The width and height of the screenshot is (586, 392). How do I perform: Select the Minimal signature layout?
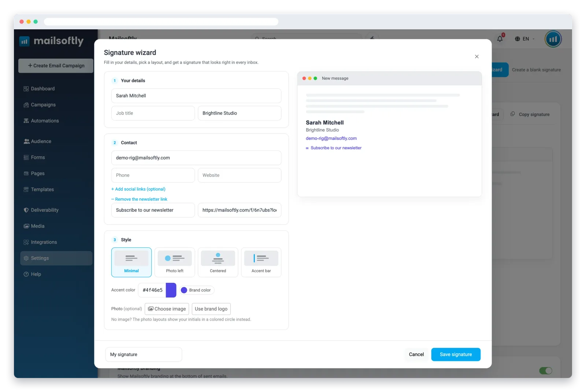131,262
